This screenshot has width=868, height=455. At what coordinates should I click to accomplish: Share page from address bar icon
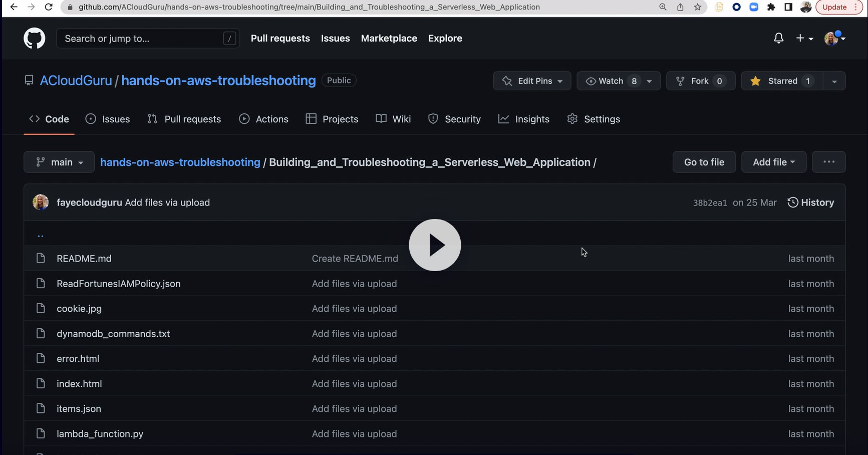[680, 7]
